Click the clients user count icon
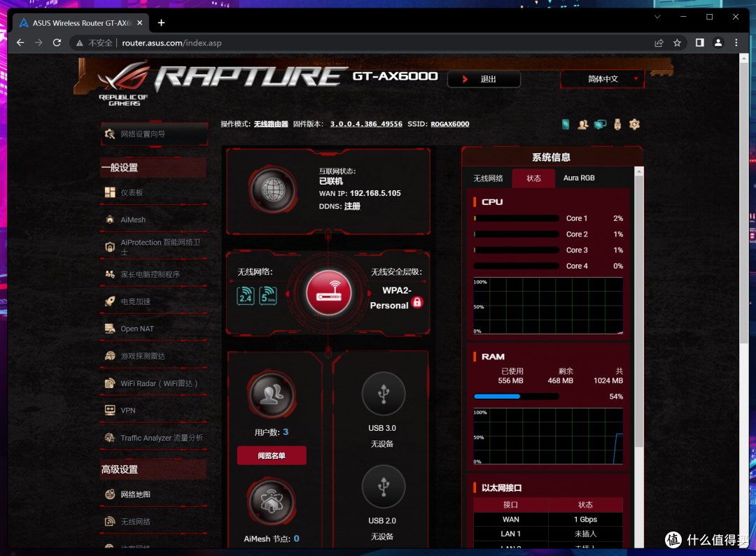Screen dimensions: 756x556 pos(271,396)
